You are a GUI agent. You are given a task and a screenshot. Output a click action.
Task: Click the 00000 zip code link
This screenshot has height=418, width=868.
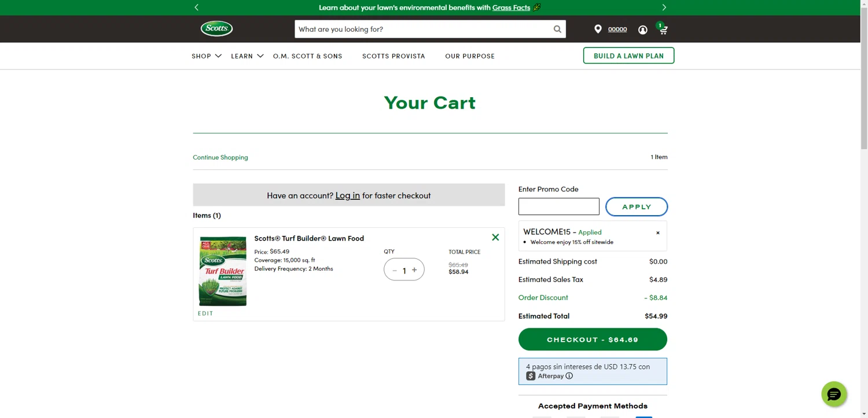click(x=617, y=29)
